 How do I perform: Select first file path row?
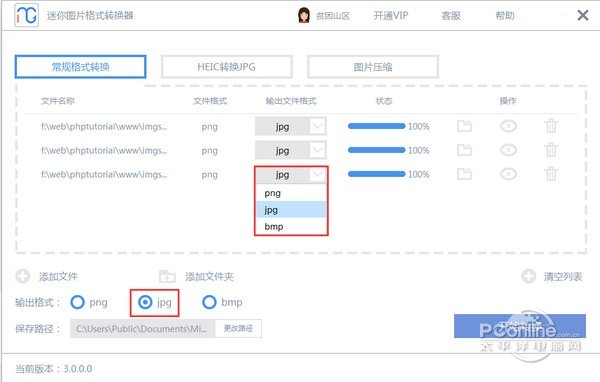click(104, 126)
